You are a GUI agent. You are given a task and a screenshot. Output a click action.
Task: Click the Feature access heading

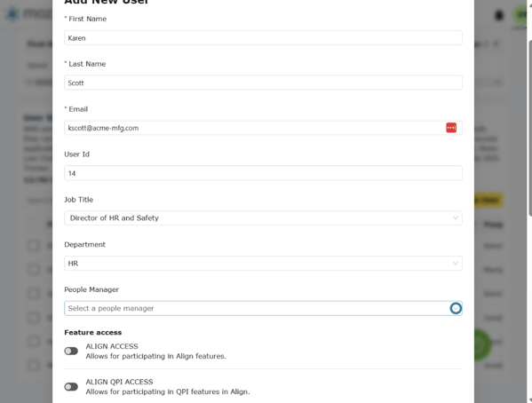tap(93, 333)
